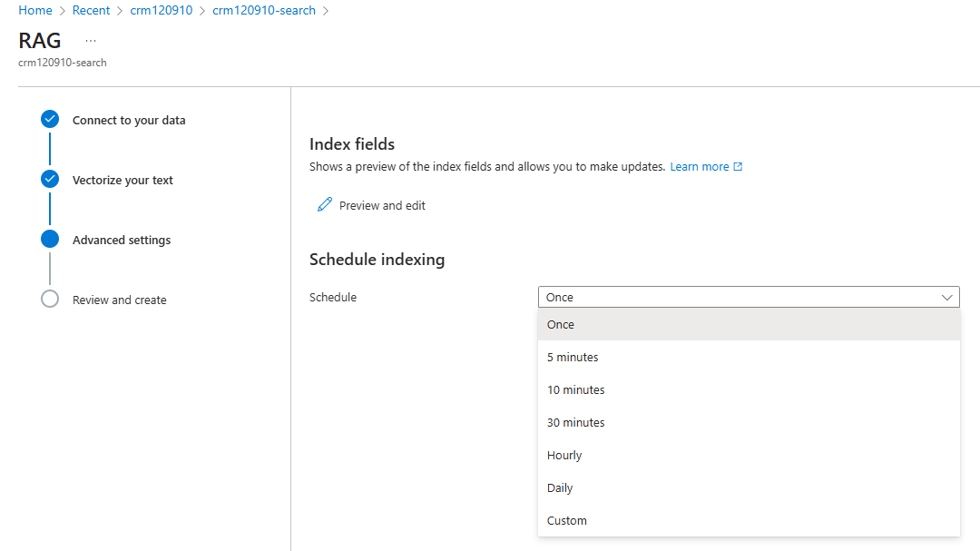Select the Hourly schedule option

[749, 456]
